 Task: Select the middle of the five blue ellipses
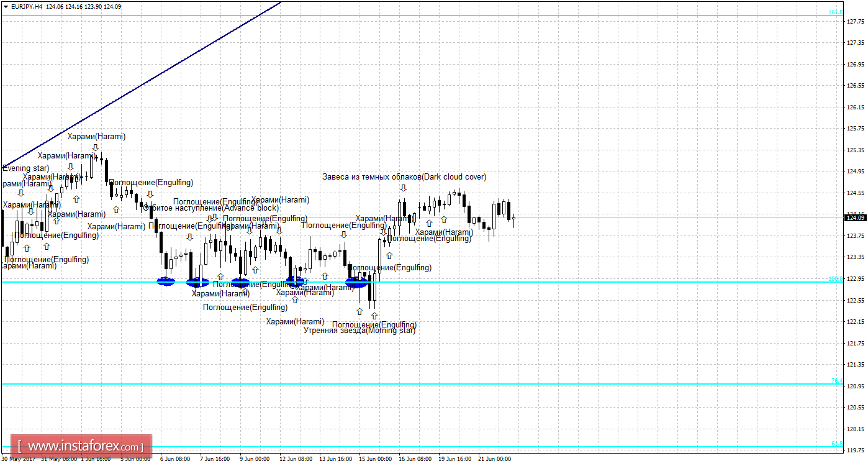[x=240, y=283]
